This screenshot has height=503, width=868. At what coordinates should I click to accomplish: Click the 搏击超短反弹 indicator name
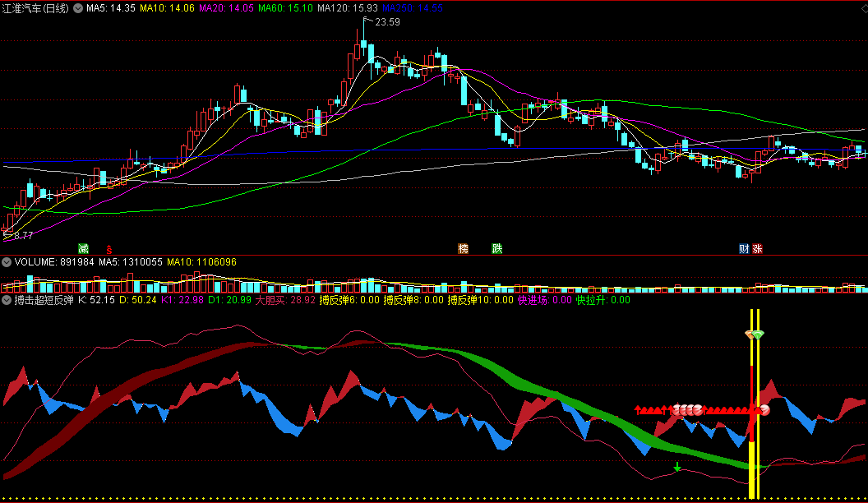44,301
